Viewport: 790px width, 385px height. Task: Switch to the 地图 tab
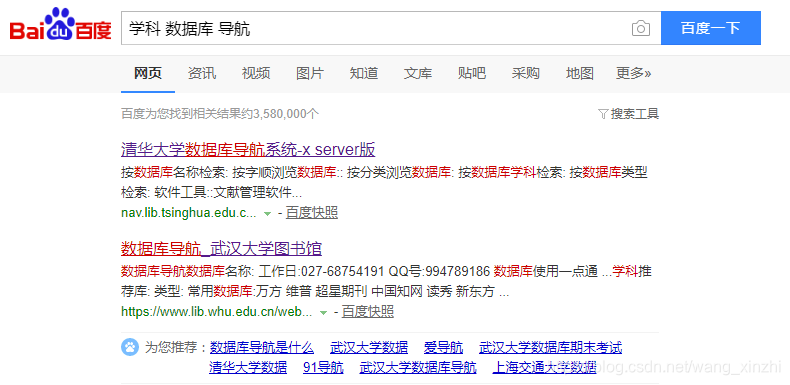click(x=579, y=74)
